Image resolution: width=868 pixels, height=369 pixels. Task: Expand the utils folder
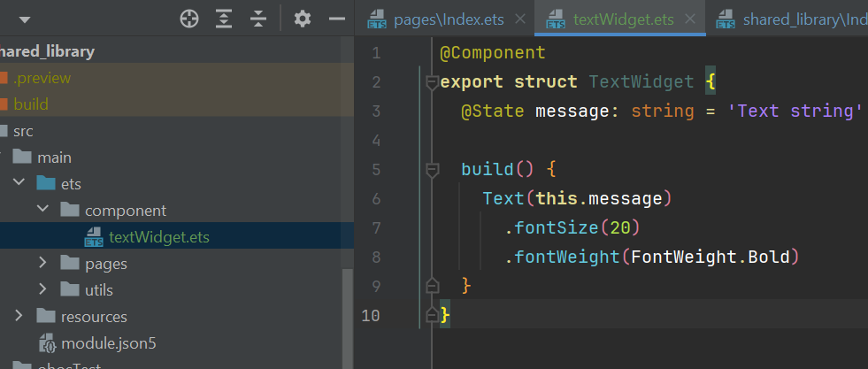tap(42, 289)
